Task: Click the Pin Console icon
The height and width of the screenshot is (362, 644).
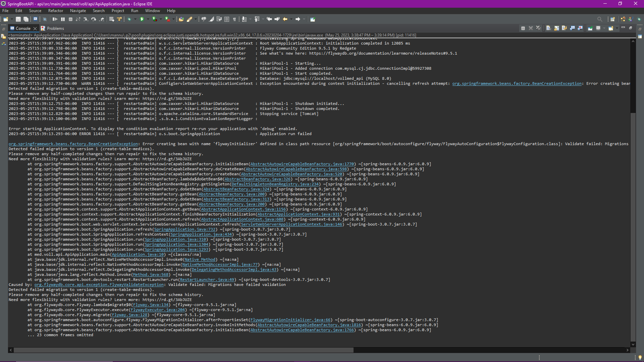Action: click(x=590, y=28)
